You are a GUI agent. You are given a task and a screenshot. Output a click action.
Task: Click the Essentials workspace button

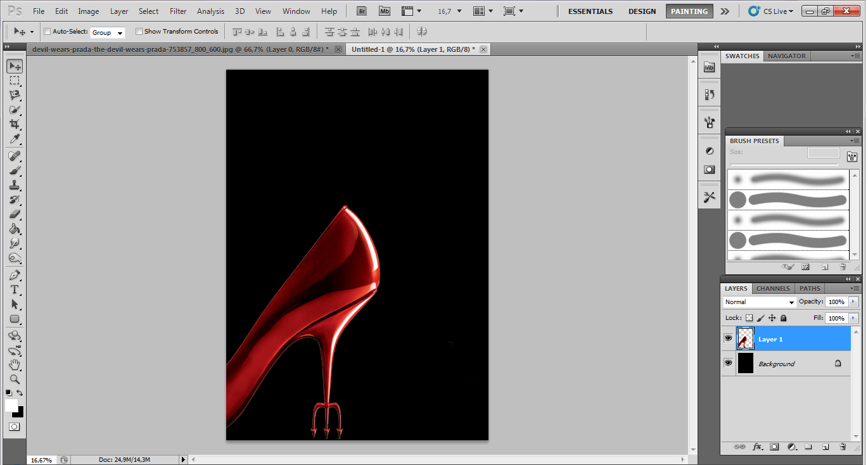click(x=590, y=11)
